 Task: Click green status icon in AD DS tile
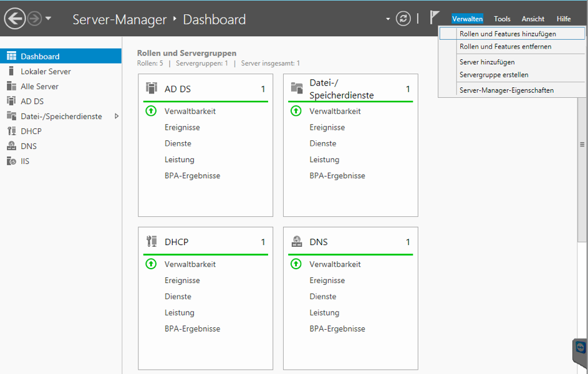(x=151, y=111)
